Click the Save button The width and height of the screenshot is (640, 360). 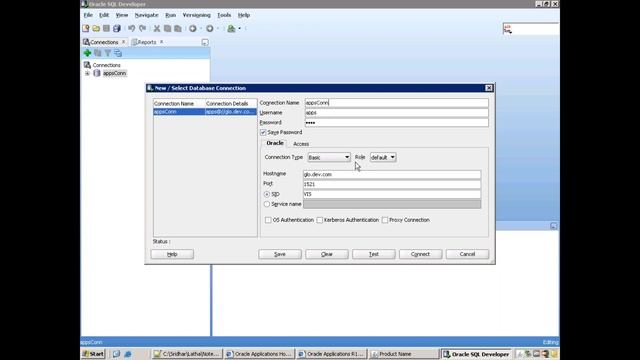[280, 254]
